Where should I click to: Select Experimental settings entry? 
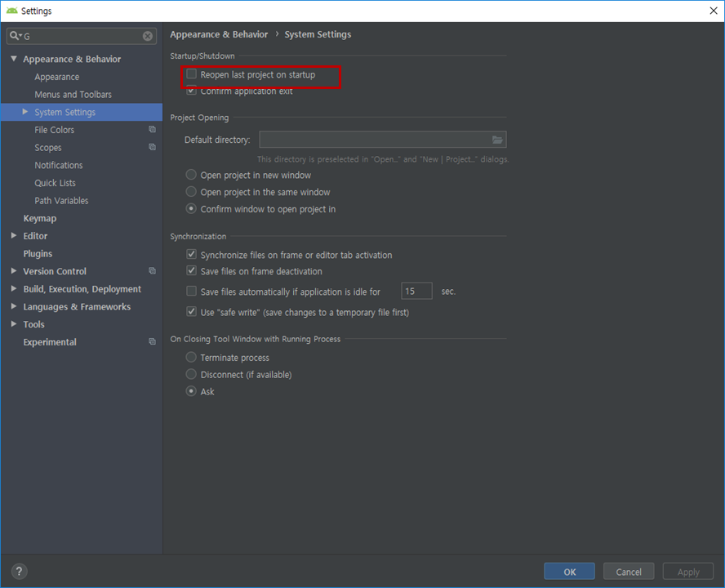pyautogui.click(x=50, y=342)
